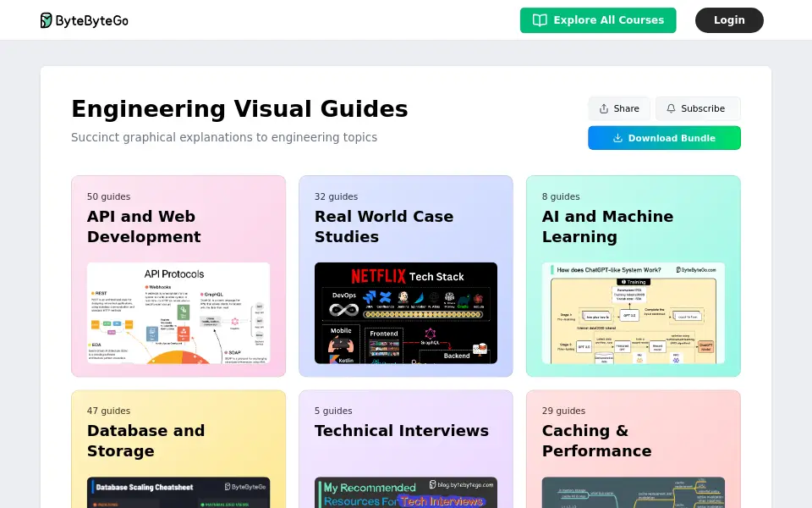The height and width of the screenshot is (508, 812).
Task: Click the '32 guides' count label
Action: pos(336,196)
